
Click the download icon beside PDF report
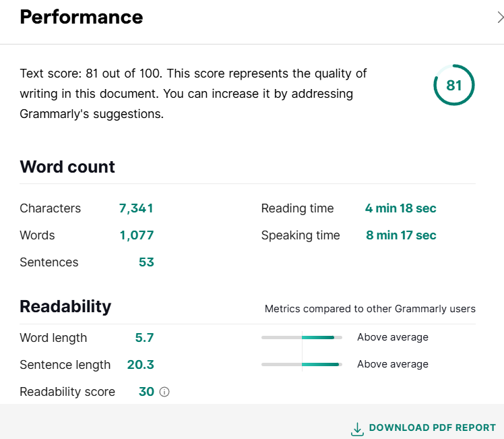coord(357,428)
